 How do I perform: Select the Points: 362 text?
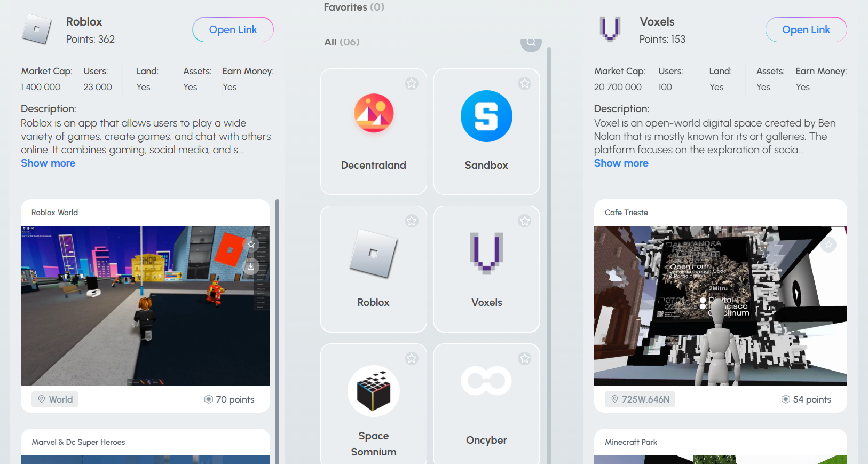[x=90, y=39]
